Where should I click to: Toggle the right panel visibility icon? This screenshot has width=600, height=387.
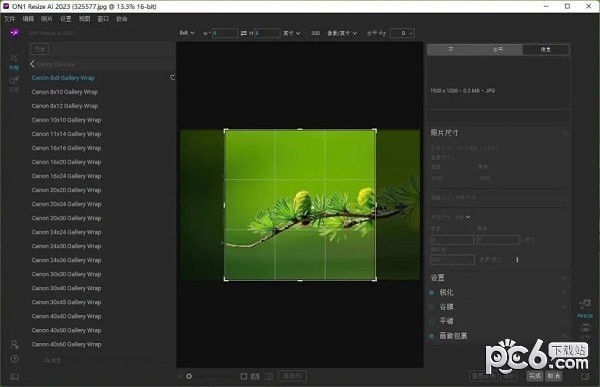tap(585, 376)
